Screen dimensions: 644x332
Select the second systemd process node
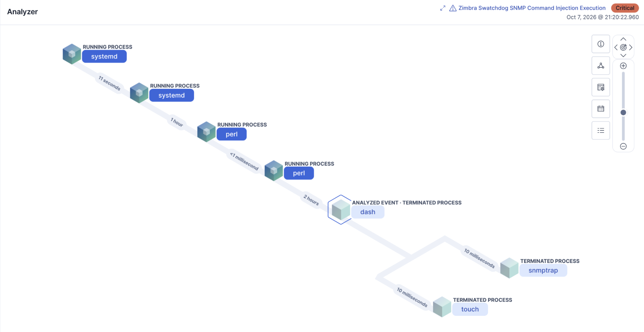171,96
